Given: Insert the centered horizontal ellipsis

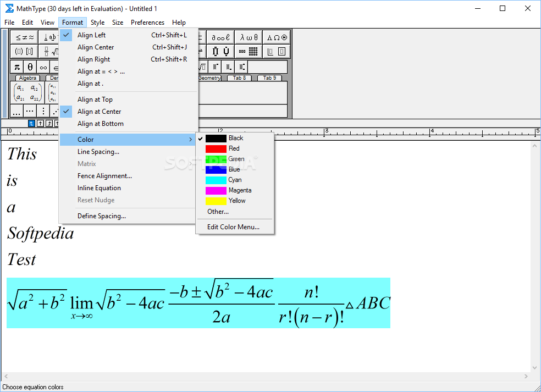Looking at the screenshot, I should [30, 111].
